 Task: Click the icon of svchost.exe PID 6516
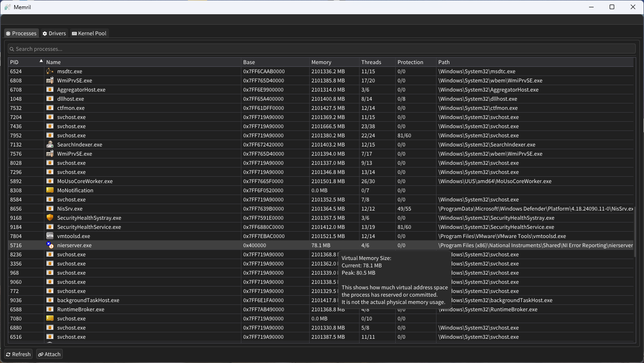tap(50, 337)
